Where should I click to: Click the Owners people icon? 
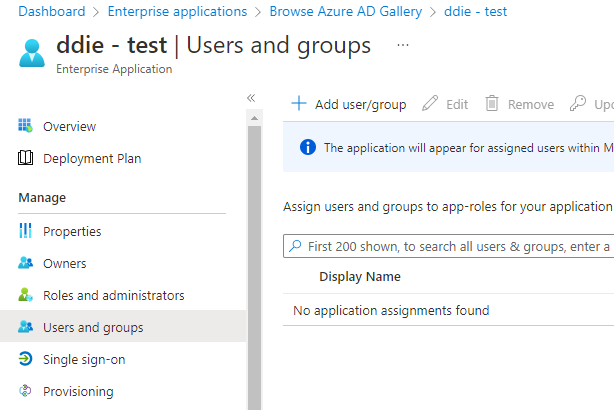[x=25, y=263]
